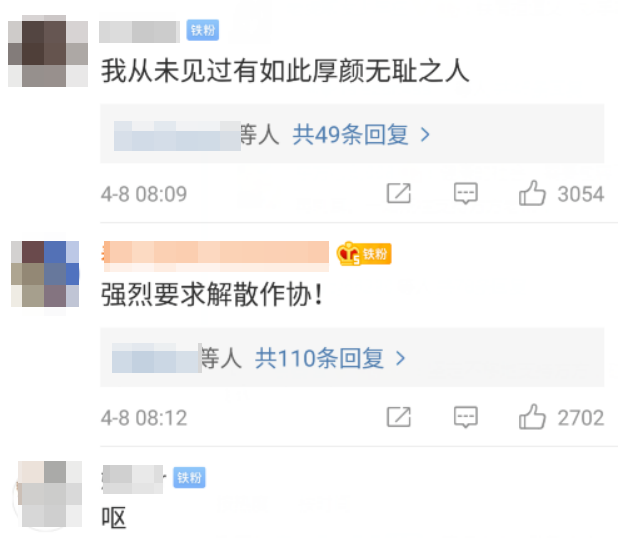Reply to the 4-8 08:09 comment
Screen dimensions: 618x538
point(465,193)
